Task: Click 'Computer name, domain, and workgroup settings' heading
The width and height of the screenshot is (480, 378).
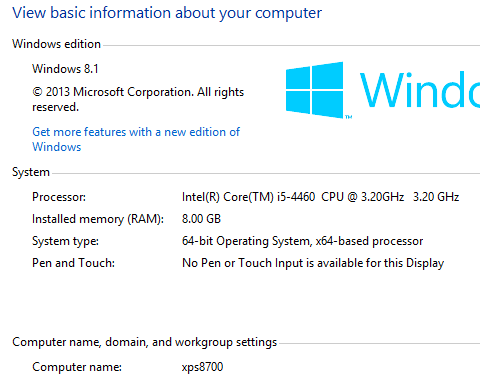Action: (x=145, y=342)
